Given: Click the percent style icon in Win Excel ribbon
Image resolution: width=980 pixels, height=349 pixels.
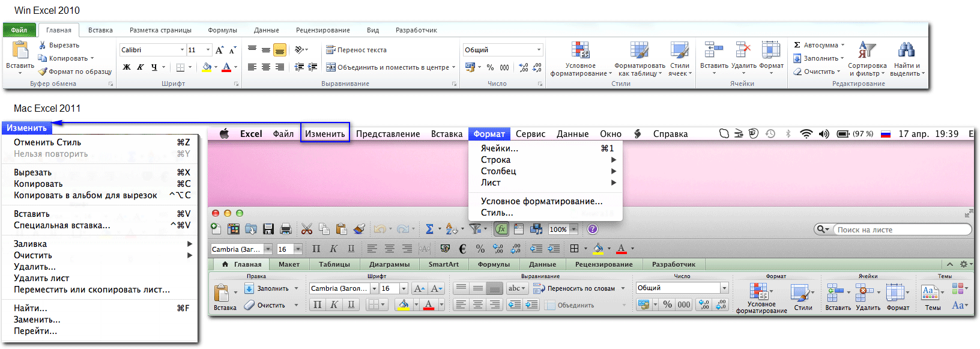Looking at the screenshot, I should click(x=490, y=67).
